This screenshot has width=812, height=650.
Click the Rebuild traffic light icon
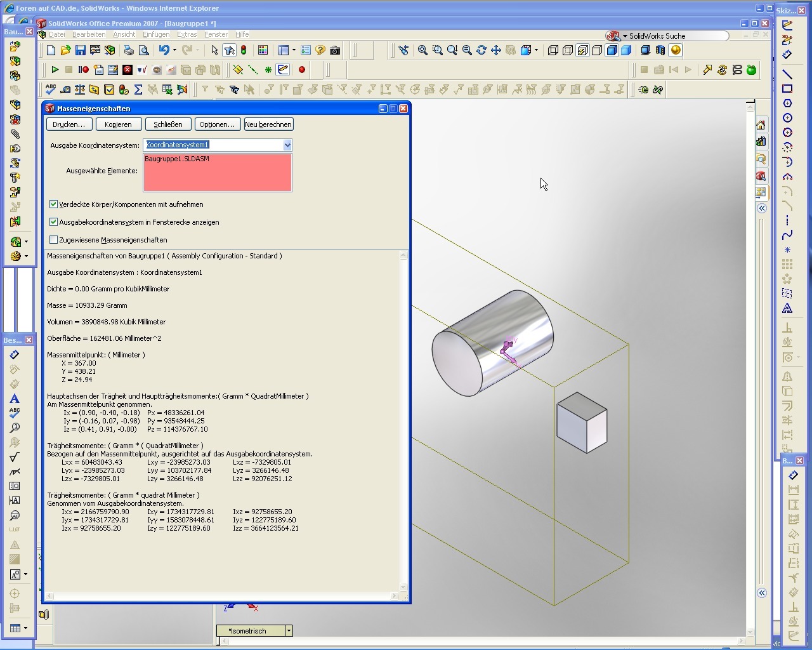point(244,50)
